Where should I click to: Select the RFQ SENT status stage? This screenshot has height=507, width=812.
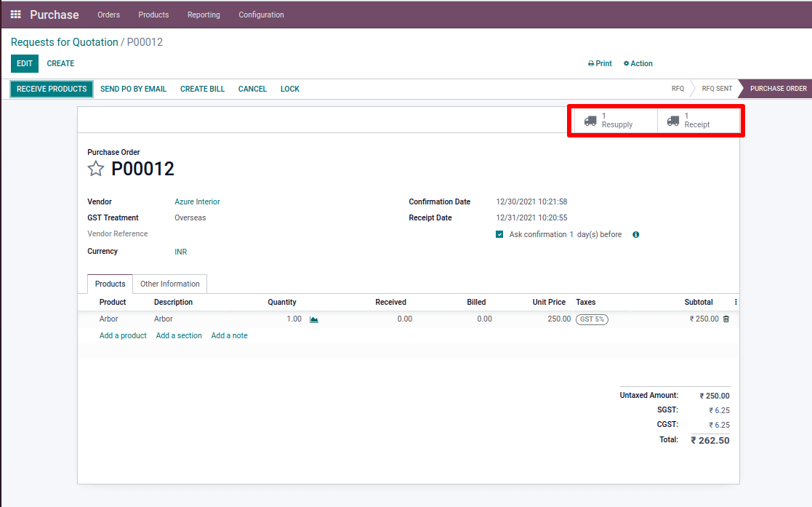click(x=717, y=89)
